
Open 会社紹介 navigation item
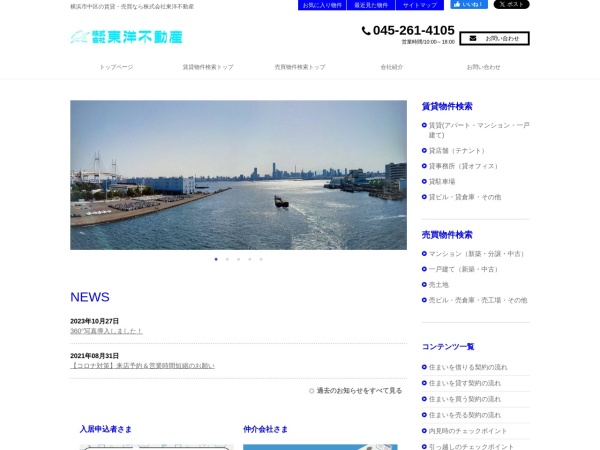tap(392, 67)
